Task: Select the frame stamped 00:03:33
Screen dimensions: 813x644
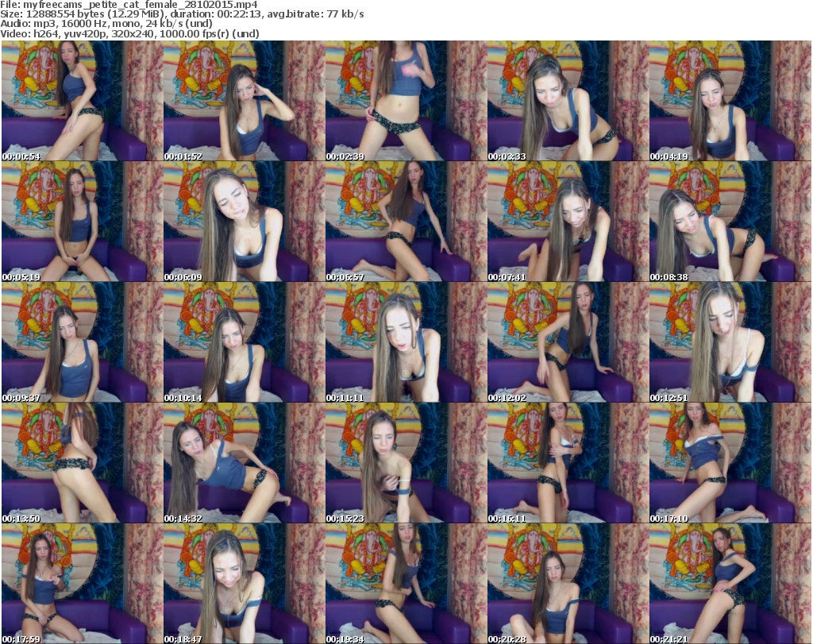Action: pos(568,101)
